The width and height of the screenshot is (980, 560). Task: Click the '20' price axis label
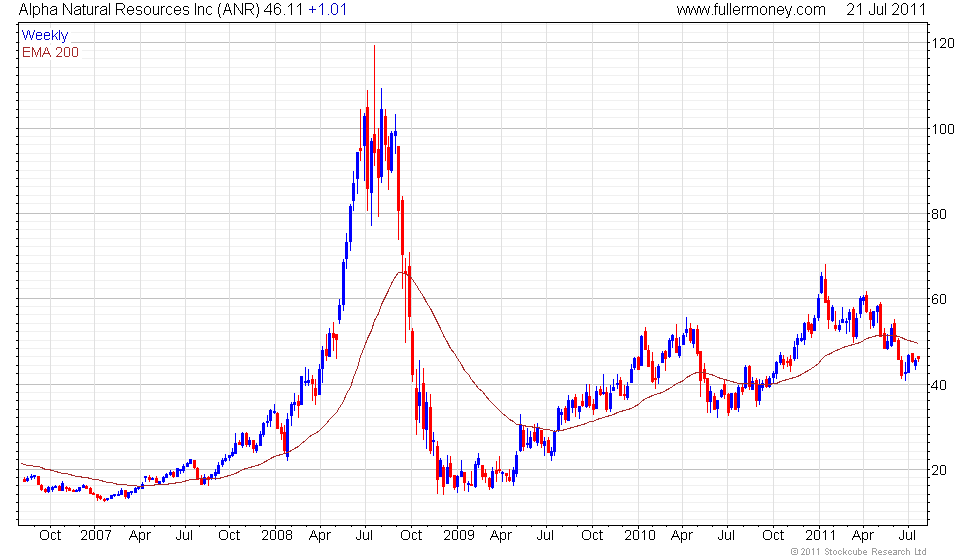point(939,470)
